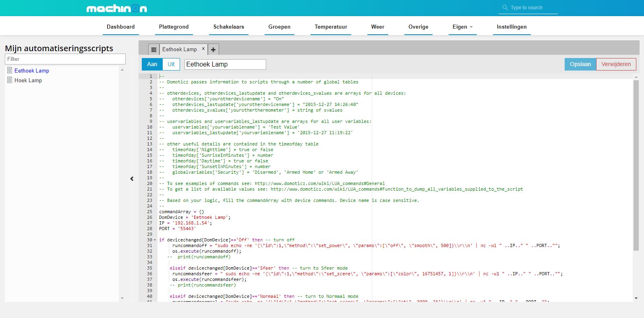The height and width of the screenshot is (318, 644).
Task: Open the script list menu icon
Action: 154,50
